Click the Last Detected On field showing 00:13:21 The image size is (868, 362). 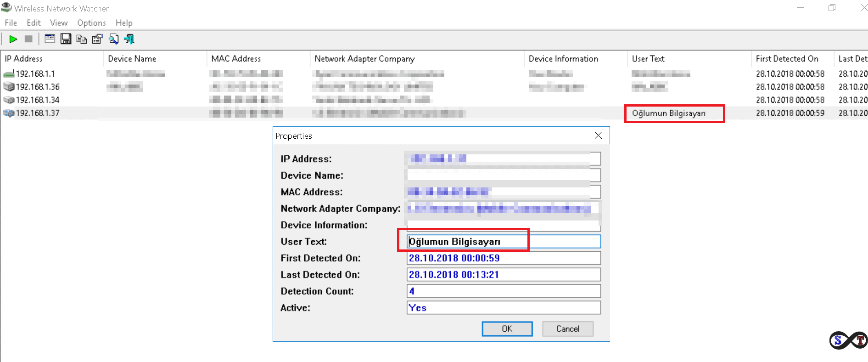(504, 275)
